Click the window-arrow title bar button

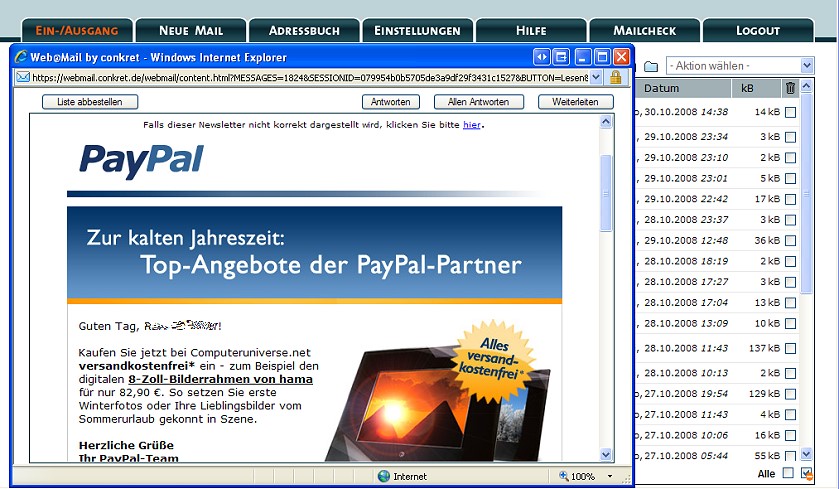point(561,57)
